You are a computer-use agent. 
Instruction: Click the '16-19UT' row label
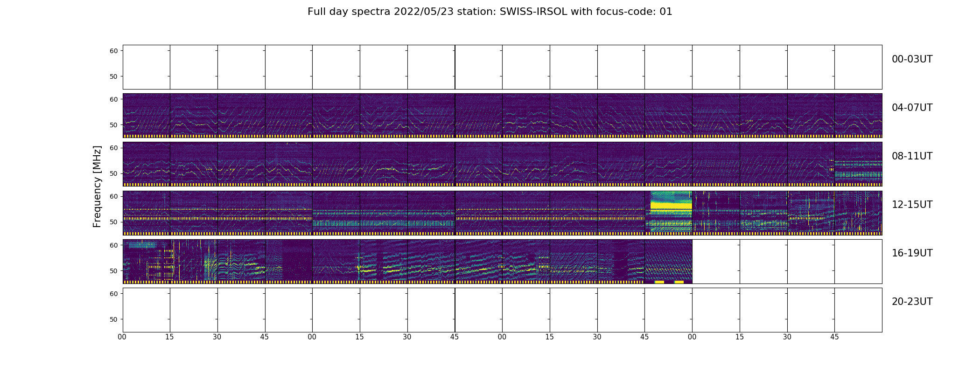[912, 253]
